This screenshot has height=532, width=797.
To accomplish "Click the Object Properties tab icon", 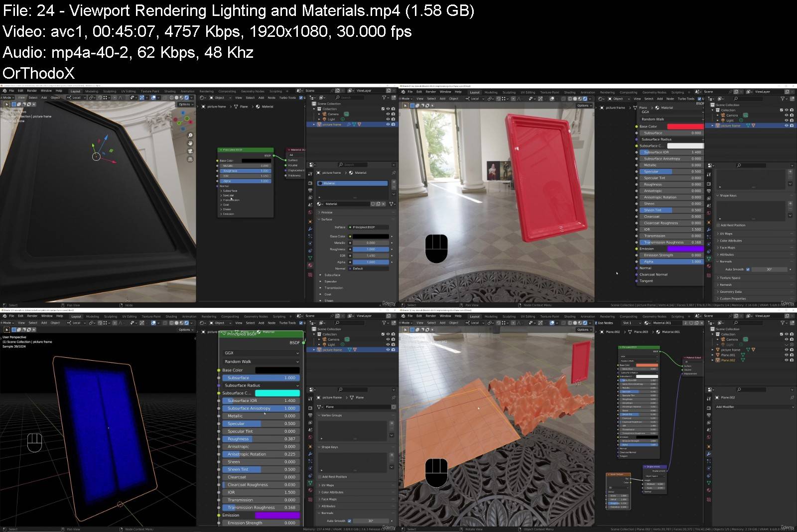I will (x=310, y=222).
